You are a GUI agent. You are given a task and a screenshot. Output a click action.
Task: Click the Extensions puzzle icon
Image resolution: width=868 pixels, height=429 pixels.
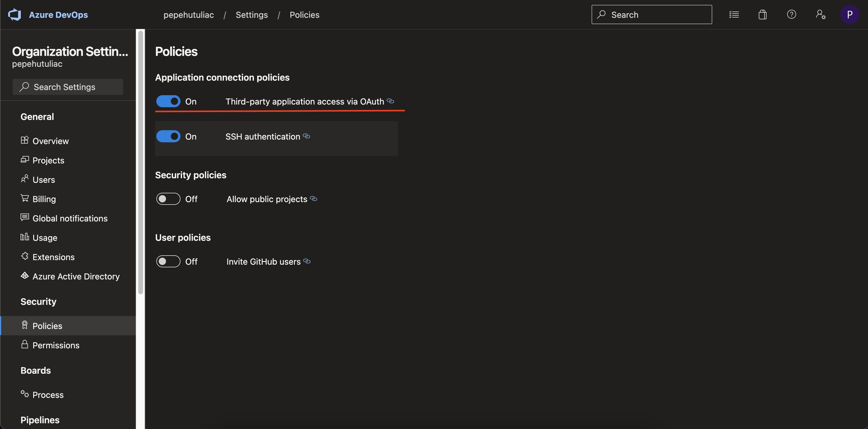pos(25,256)
